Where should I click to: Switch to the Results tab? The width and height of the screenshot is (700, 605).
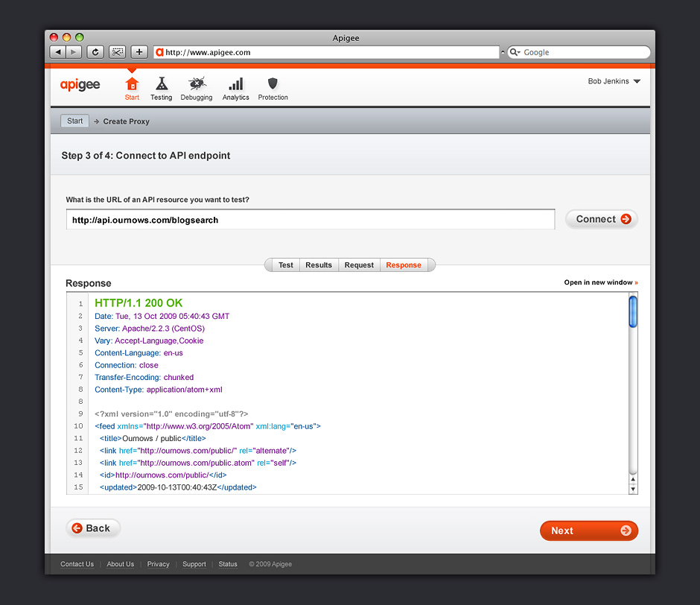coord(319,265)
